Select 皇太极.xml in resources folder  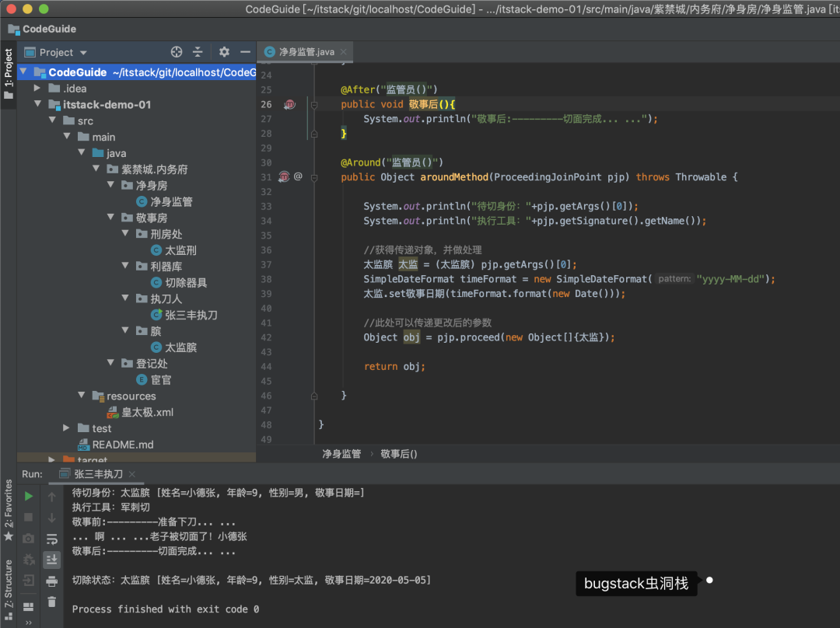tap(147, 412)
